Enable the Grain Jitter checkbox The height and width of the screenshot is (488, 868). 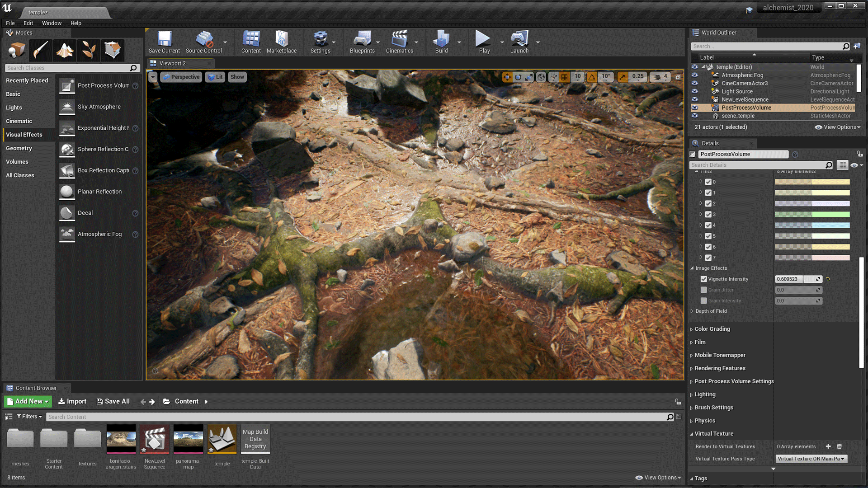click(x=704, y=290)
